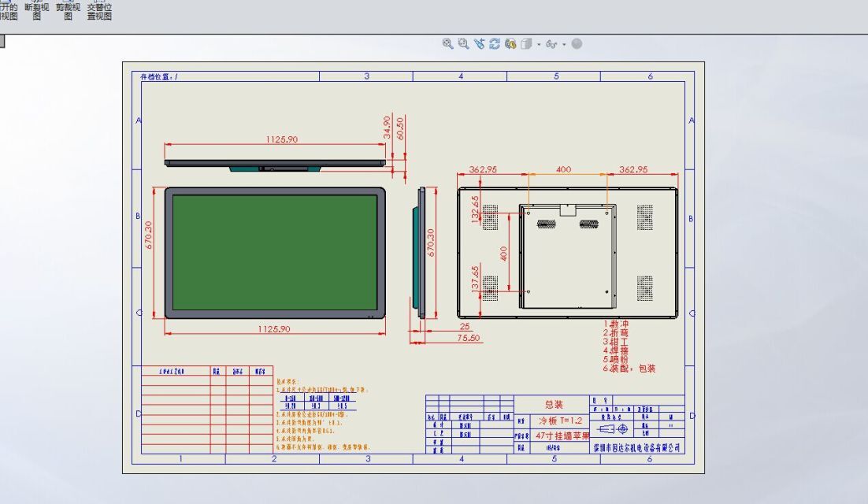Click the Hide/Show Items glasses icon
868x504 pixels.
coord(551,44)
